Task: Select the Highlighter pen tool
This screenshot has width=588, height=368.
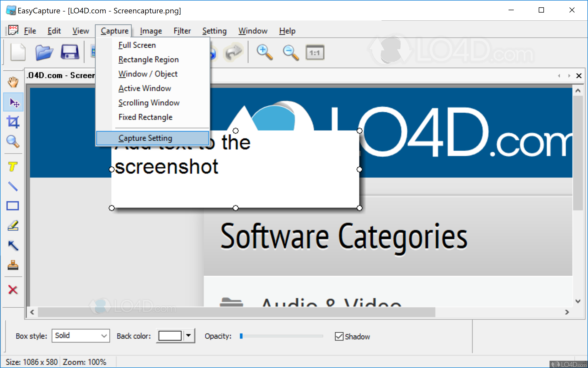Action: [x=13, y=226]
